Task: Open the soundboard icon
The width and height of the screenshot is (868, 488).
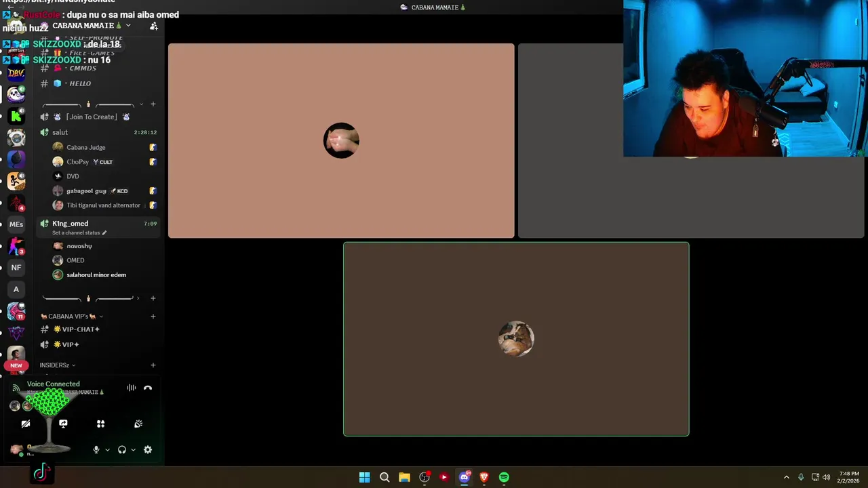Action: 138,424
